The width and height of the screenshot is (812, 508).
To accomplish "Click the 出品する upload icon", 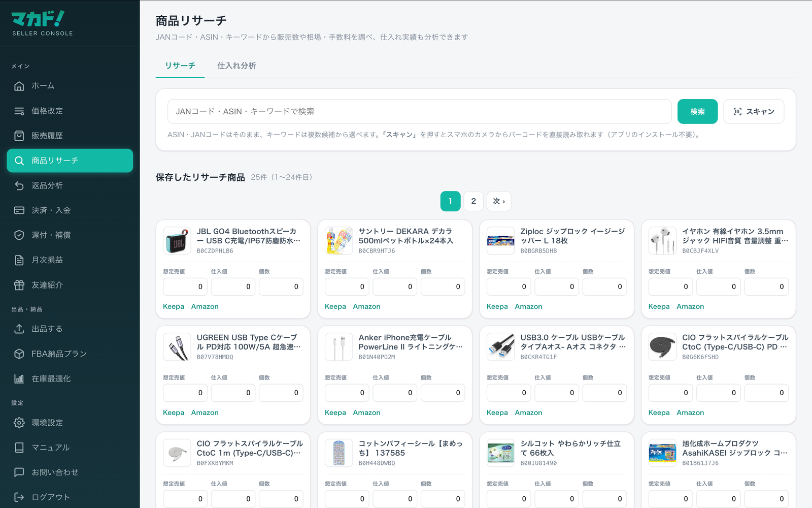I will [19, 329].
